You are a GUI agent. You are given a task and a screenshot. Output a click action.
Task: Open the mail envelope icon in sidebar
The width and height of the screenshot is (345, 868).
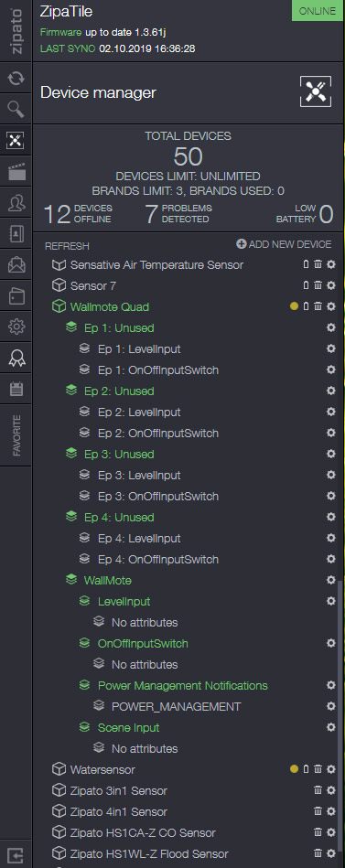click(16, 265)
